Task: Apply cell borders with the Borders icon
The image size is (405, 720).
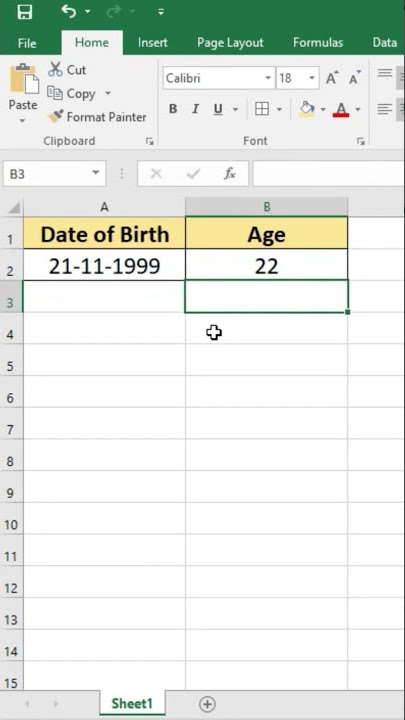Action: point(262,109)
